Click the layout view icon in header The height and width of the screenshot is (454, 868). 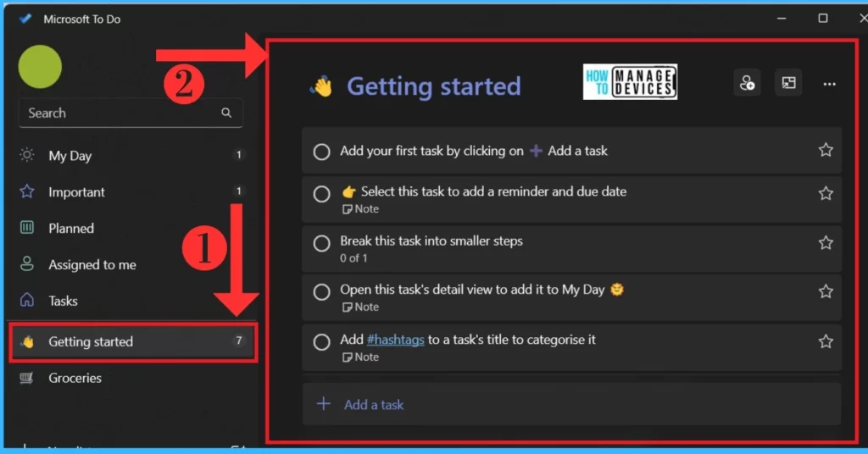[x=788, y=84]
